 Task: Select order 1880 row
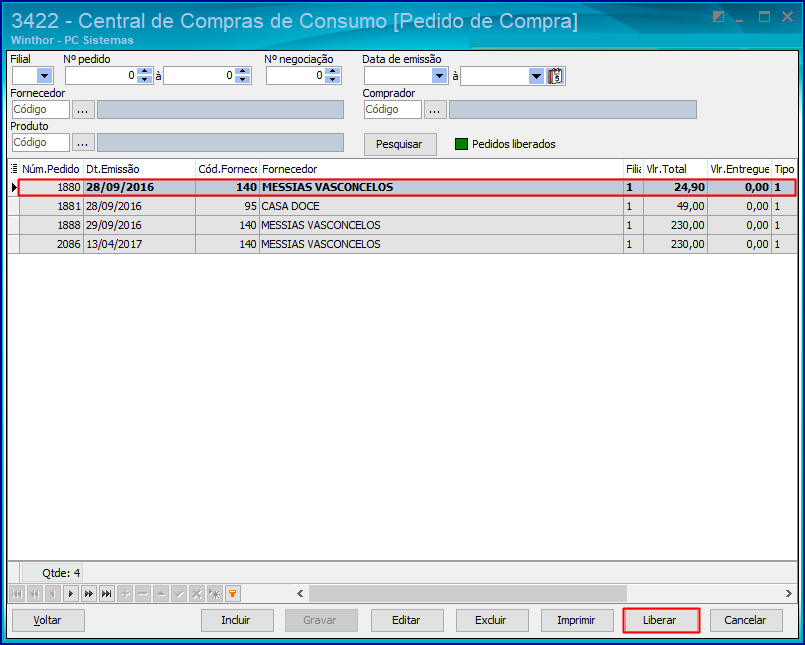[408, 187]
